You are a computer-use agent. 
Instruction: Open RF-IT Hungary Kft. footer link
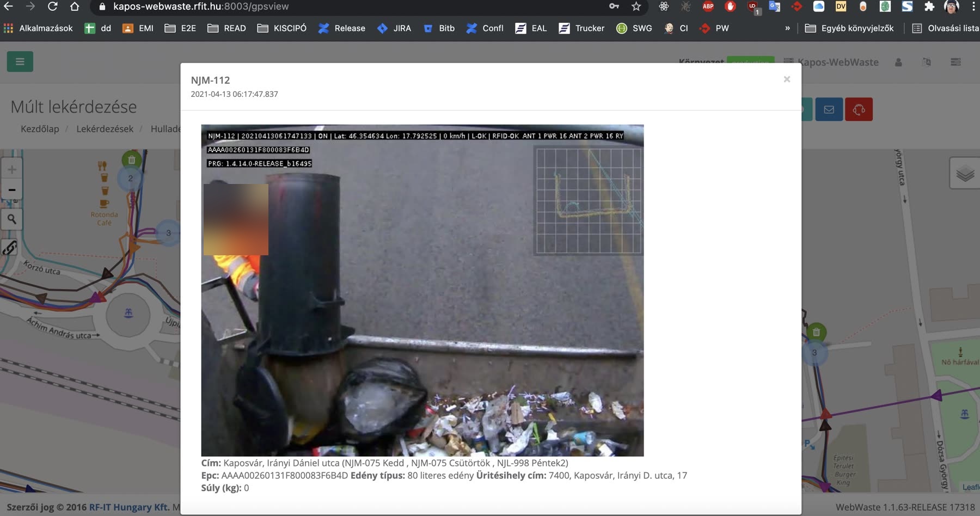coord(129,507)
